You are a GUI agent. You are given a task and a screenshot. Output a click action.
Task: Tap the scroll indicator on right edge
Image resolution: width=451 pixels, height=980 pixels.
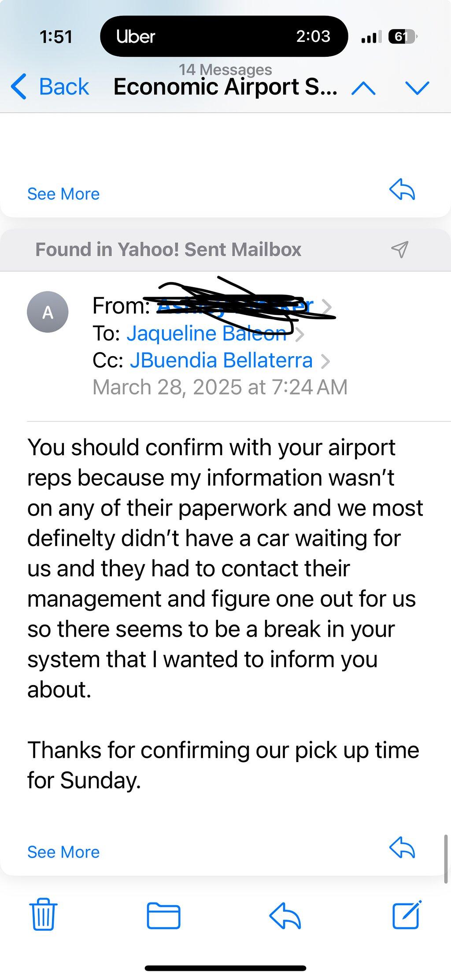click(446, 859)
